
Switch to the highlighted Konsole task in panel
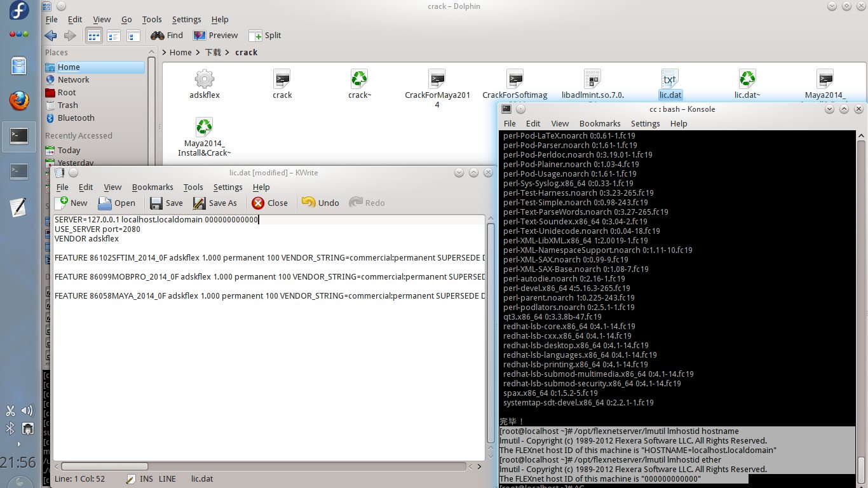(x=19, y=135)
